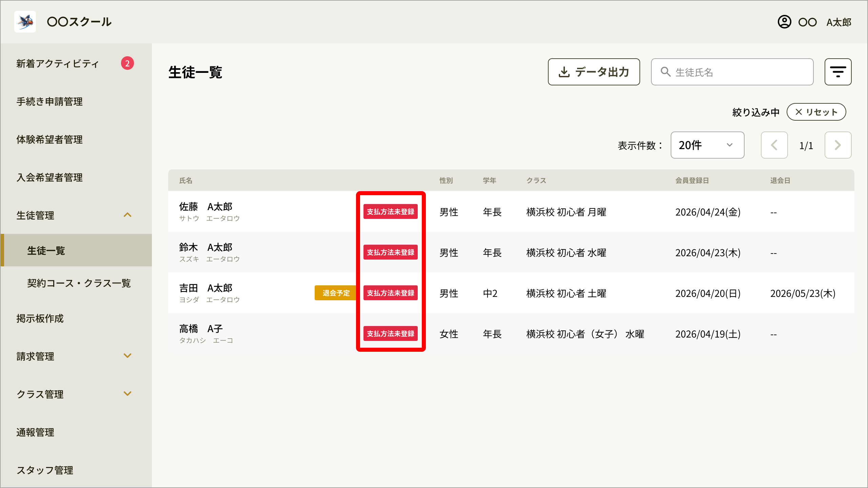The width and height of the screenshot is (868, 488).
Task: Open the filter options icon button
Action: tap(838, 72)
